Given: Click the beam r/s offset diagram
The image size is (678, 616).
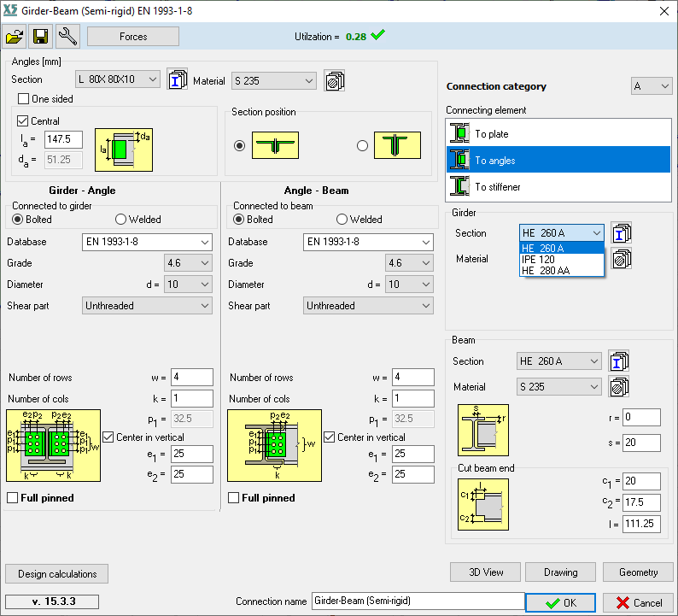Looking at the screenshot, I should point(483,430).
